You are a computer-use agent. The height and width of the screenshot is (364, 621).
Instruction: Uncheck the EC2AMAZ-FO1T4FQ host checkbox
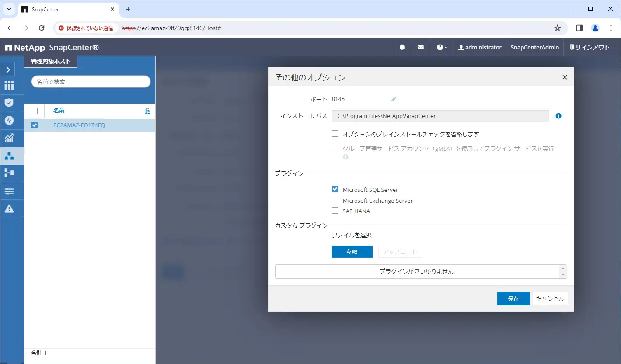pos(35,125)
